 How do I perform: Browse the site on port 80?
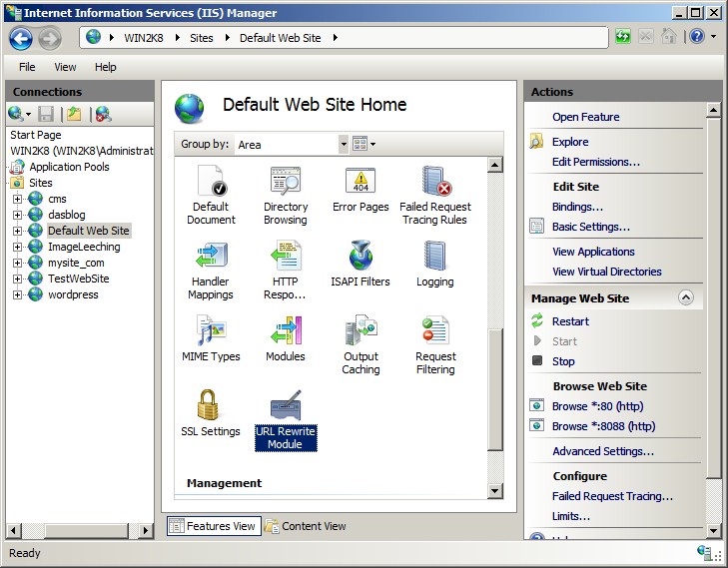coord(597,406)
